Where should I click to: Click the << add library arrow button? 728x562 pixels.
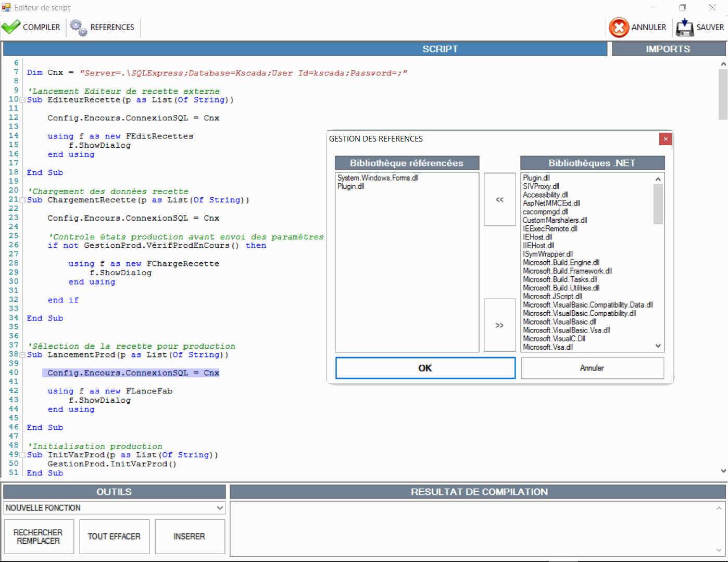pos(499,200)
